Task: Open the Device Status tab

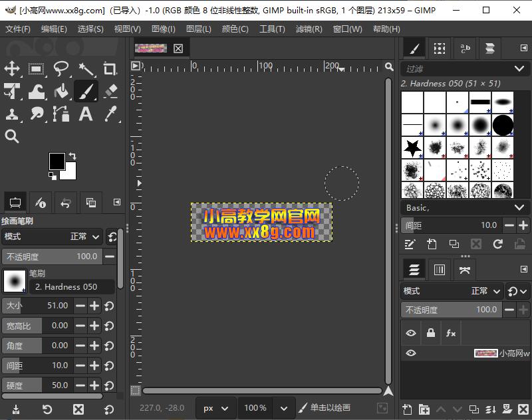Action: [41, 203]
